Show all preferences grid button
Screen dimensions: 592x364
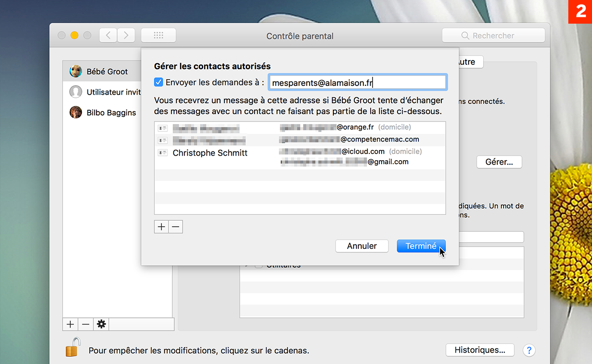[158, 35]
